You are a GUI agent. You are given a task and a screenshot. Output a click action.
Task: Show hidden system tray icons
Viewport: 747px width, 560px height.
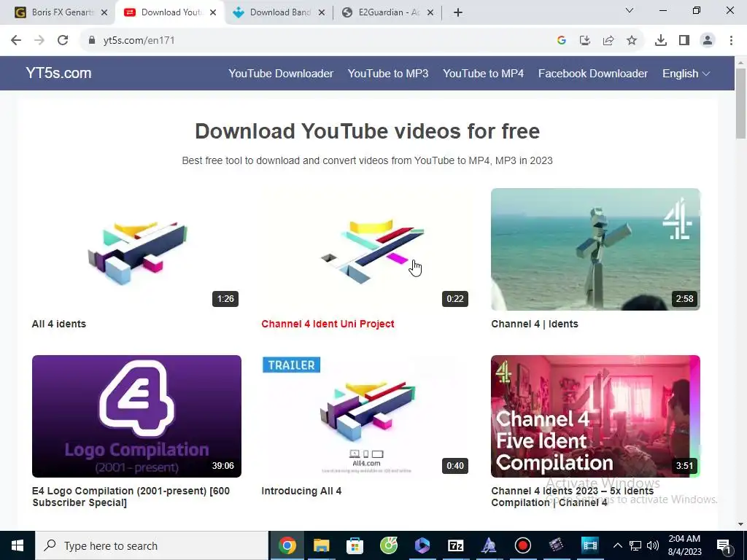[617, 545]
